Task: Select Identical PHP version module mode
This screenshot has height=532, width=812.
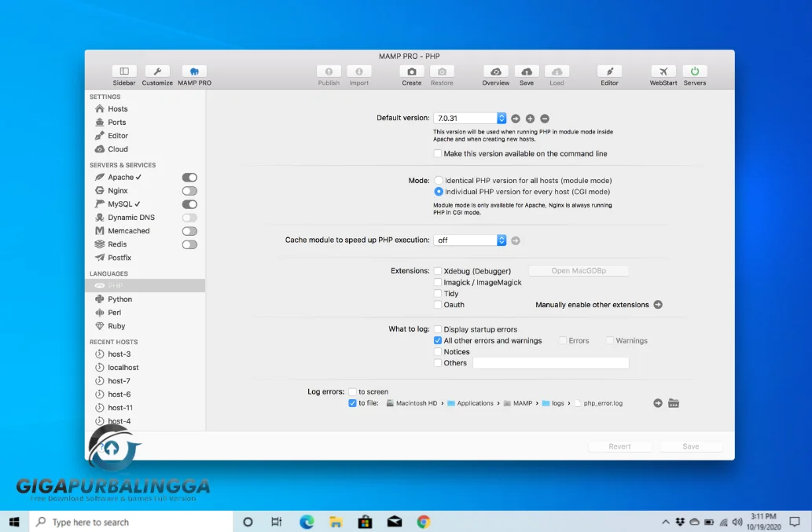Action: tap(439, 181)
